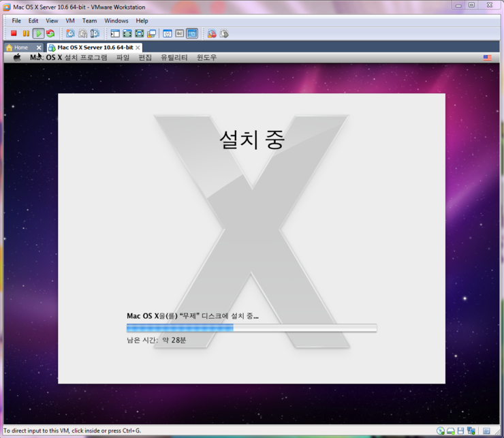This screenshot has width=504, height=438.
Task: Click the network adapter status icon
Action: [x=471, y=431]
